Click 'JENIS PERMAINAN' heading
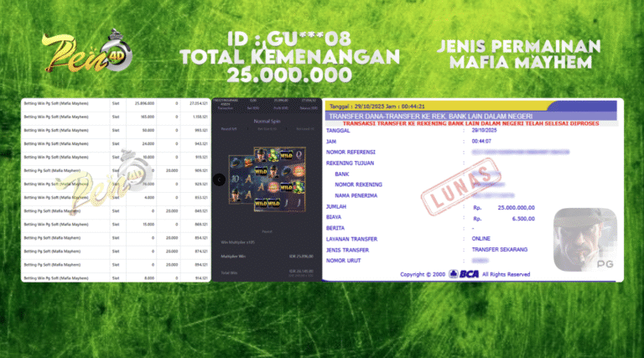The width and height of the screenshot is (644, 358). (x=519, y=46)
